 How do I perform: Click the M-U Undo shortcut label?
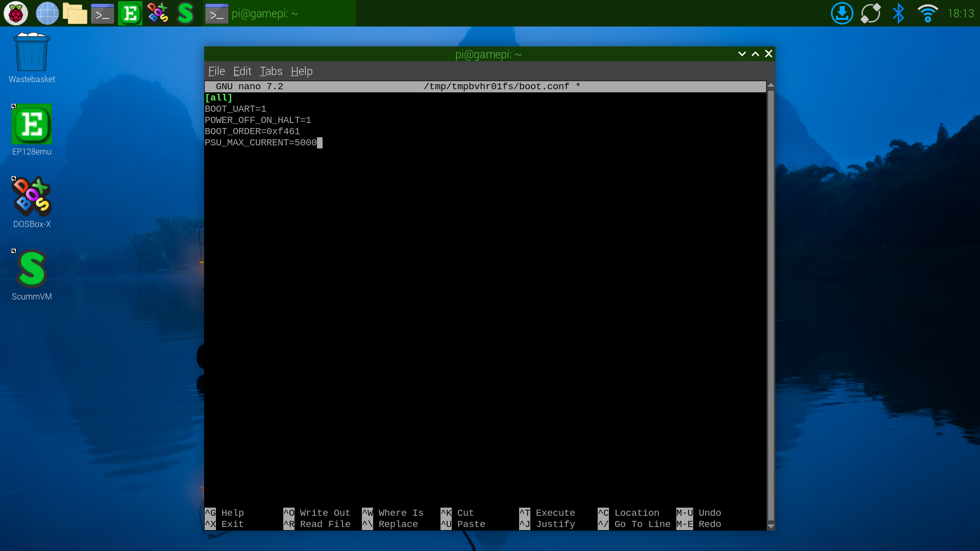[699, 513]
